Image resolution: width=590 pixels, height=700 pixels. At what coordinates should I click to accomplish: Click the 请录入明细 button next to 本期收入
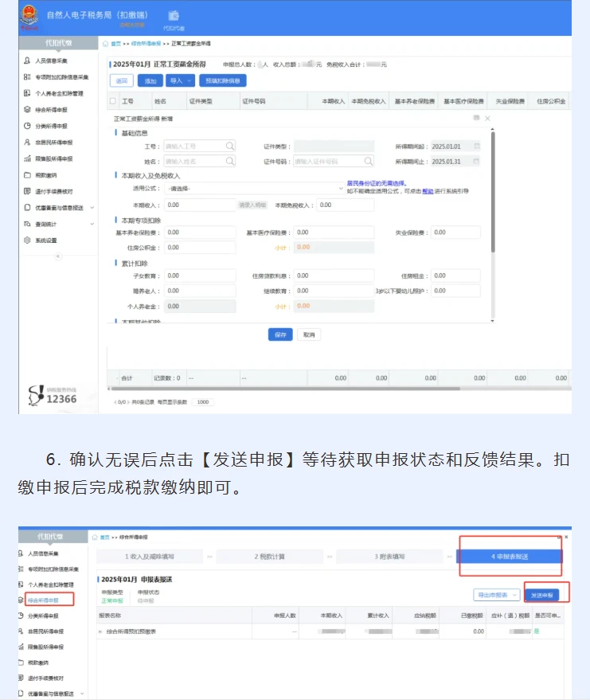tap(252, 205)
